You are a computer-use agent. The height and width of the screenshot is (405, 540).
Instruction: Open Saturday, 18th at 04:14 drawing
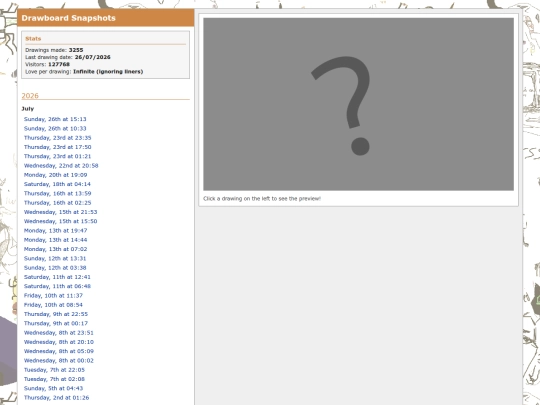57,184
